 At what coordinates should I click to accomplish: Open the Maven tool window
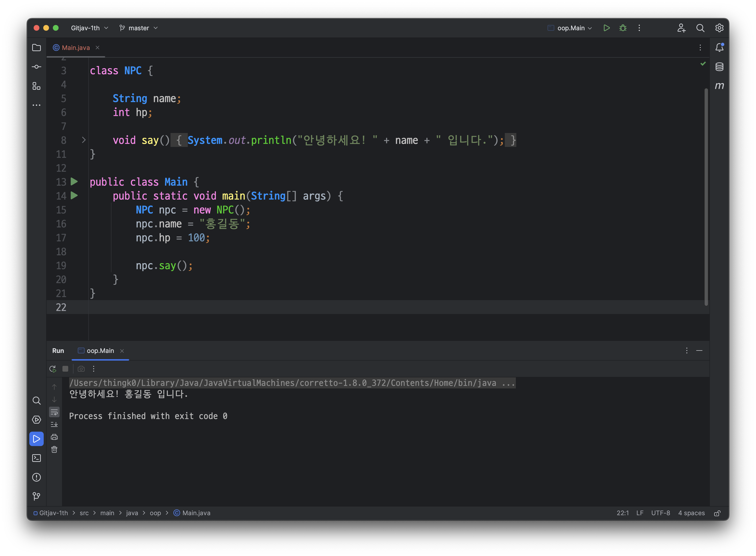tap(719, 86)
